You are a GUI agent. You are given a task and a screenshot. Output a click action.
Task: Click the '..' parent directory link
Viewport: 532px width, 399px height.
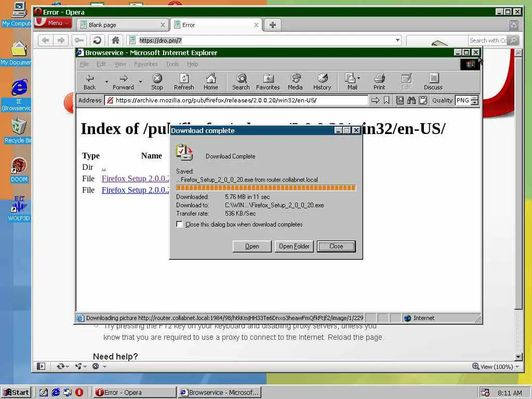click(x=104, y=168)
